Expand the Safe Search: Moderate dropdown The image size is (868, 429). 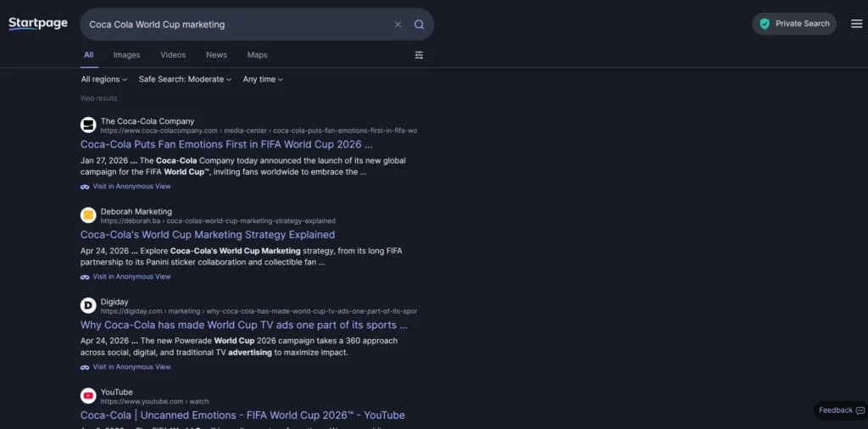(x=185, y=79)
